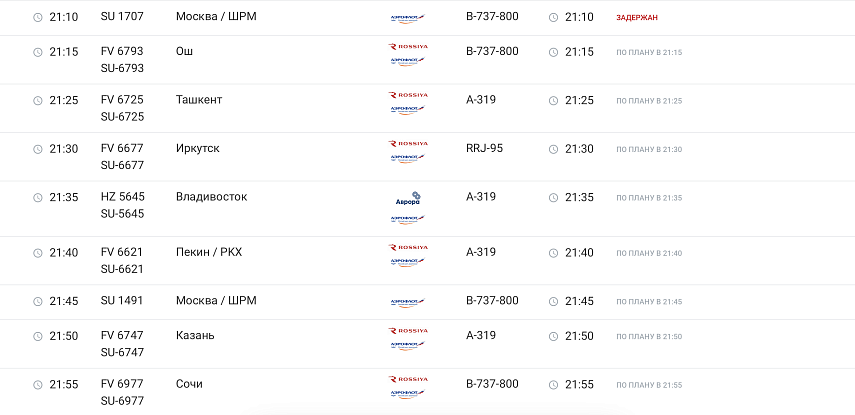Select the Пекин / PKX destination
Screen dimensions: 855x415
[x=209, y=252]
